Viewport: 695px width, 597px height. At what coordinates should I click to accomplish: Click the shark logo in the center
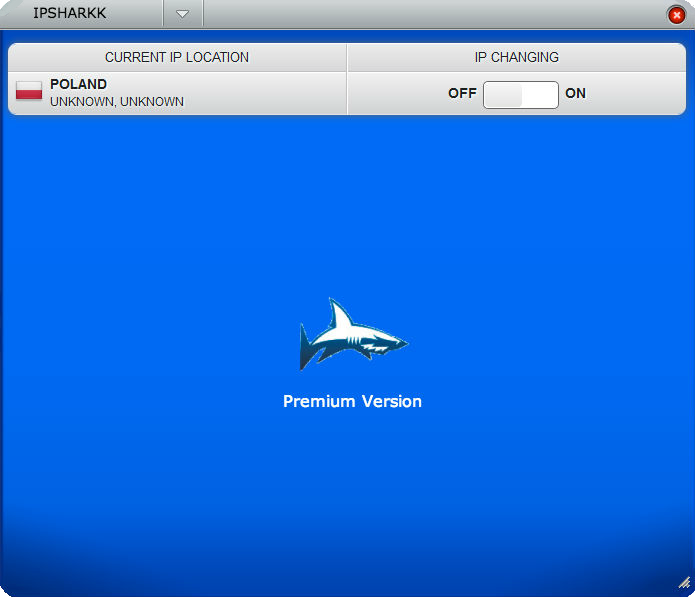pos(353,335)
